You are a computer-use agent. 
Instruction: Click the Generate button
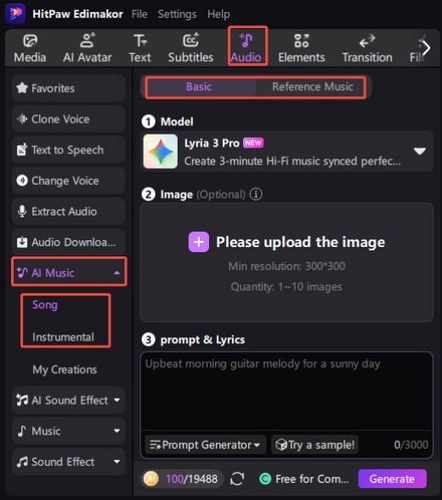[x=392, y=479]
